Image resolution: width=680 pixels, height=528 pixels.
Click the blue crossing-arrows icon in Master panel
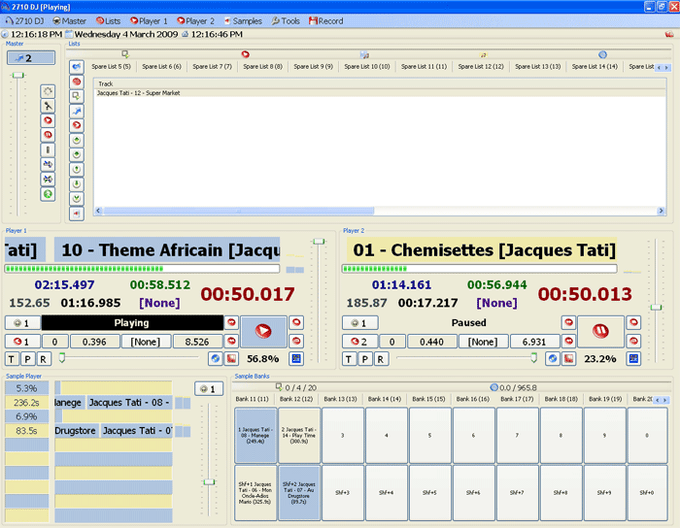coord(48,179)
